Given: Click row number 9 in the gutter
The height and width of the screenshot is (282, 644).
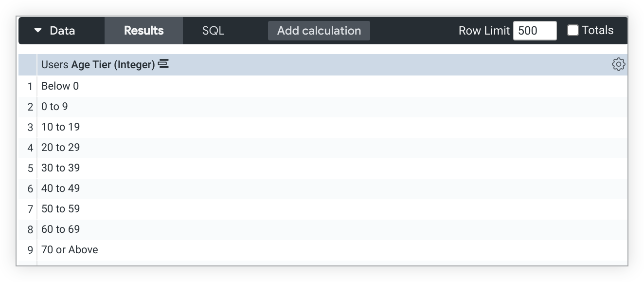Looking at the screenshot, I should coord(30,250).
